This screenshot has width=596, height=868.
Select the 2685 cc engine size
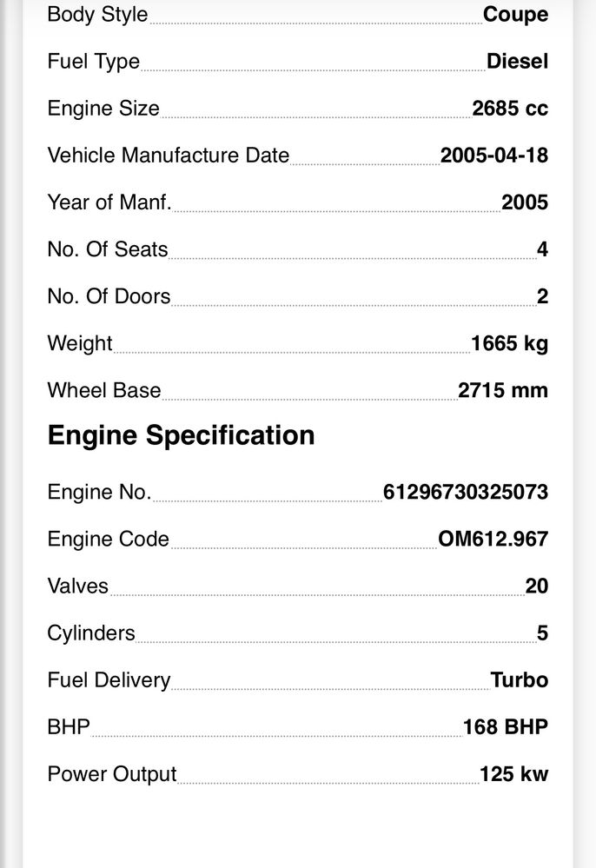coord(510,109)
